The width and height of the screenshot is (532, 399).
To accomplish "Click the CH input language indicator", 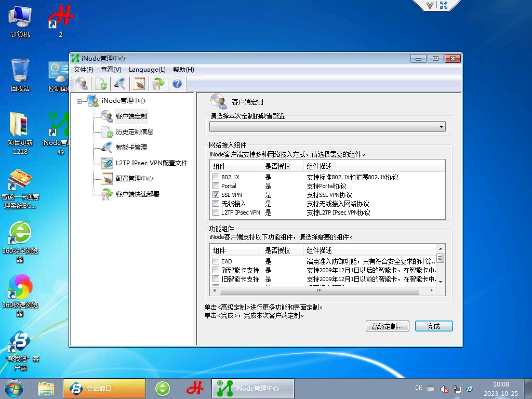I will click(x=419, y=388).
